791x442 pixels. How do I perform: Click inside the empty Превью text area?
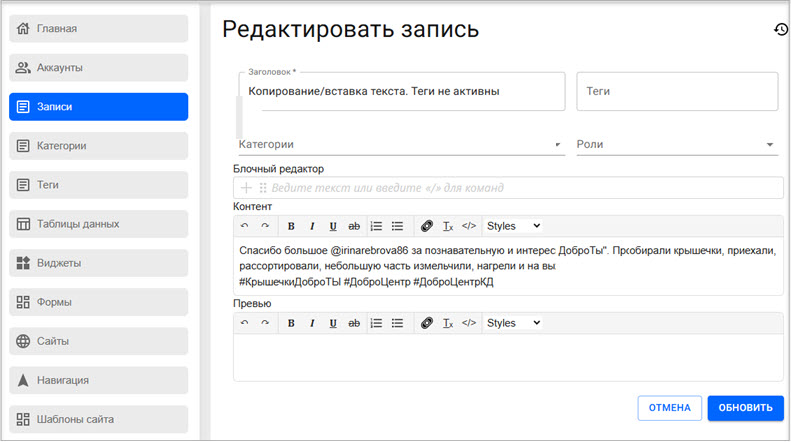pos(508,358)
